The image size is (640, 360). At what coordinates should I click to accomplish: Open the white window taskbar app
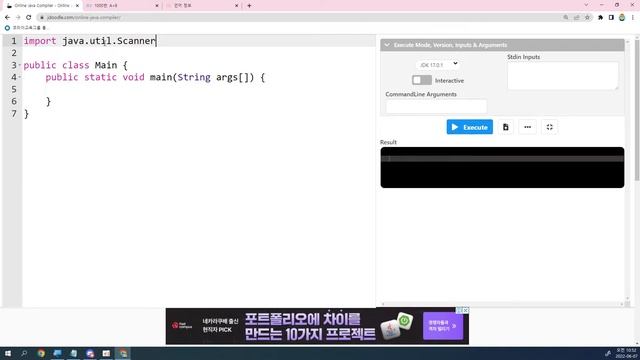point(106,353)
